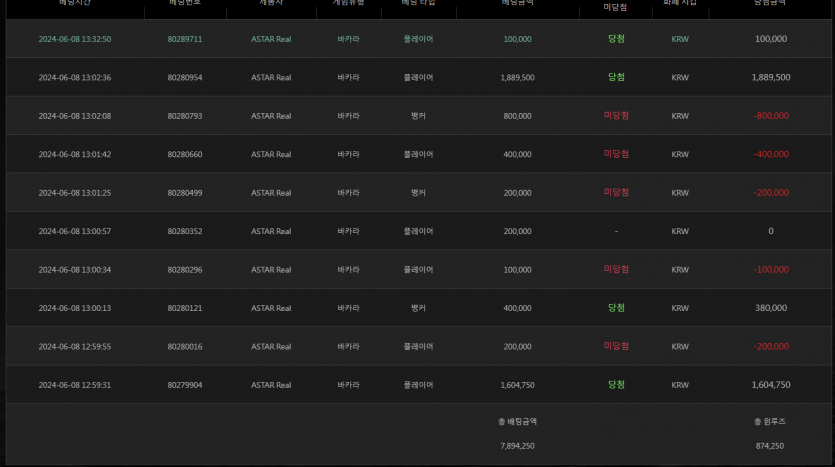
Task: Click the 총 배팅금액 total label
Action: pos(517,422)
